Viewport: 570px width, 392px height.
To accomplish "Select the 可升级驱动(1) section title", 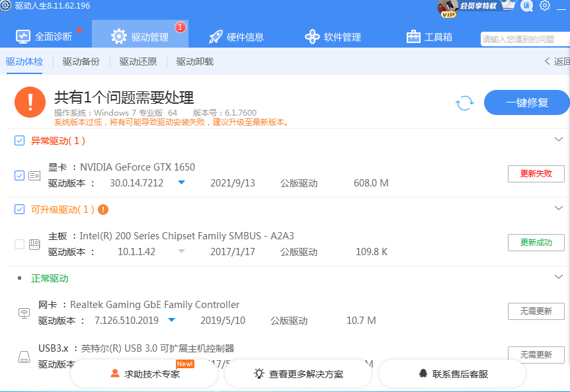I will pos(63,210).
